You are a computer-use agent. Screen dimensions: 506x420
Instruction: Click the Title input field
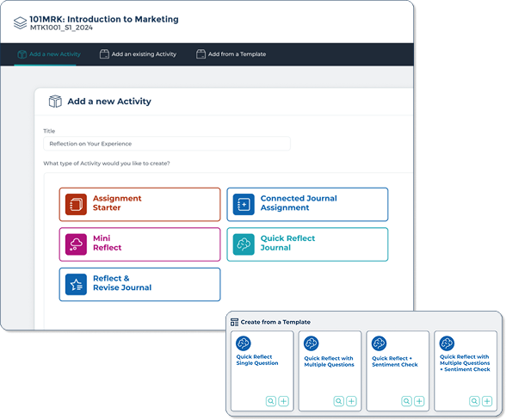coord(167,144)
